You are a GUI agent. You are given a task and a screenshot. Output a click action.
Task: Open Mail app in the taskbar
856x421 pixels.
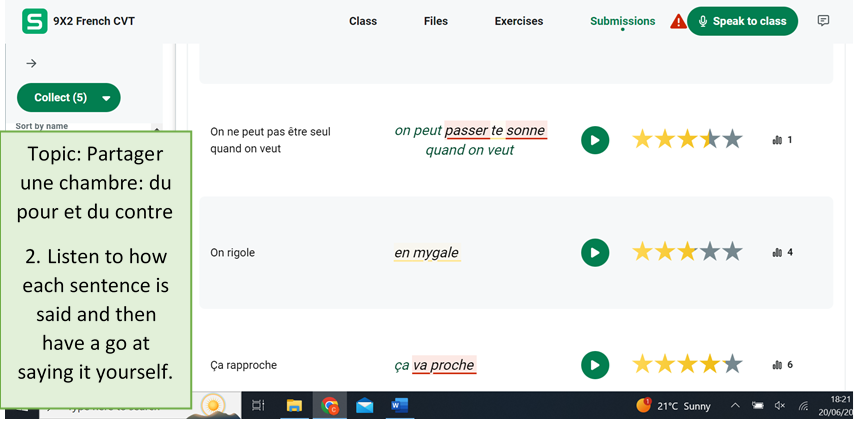pyautogui.click(x=364, y=406)
